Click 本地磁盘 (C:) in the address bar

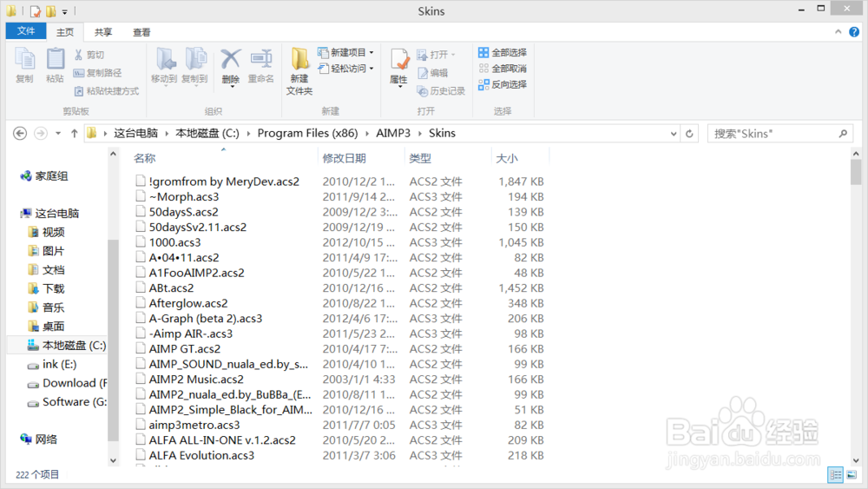207,134
